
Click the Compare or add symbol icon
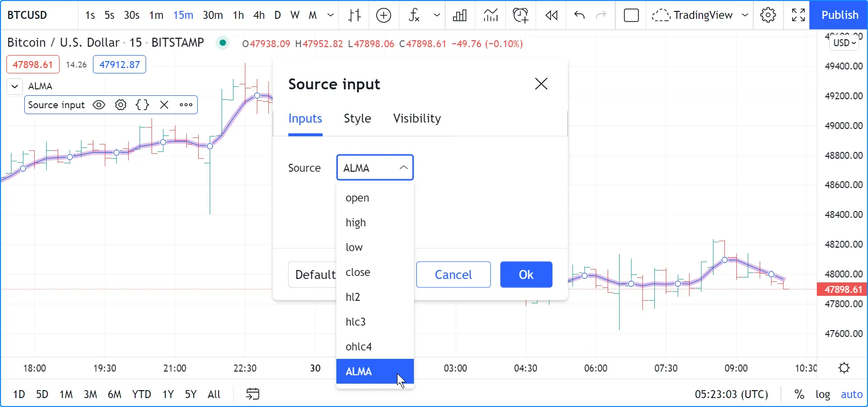point(384,15)
